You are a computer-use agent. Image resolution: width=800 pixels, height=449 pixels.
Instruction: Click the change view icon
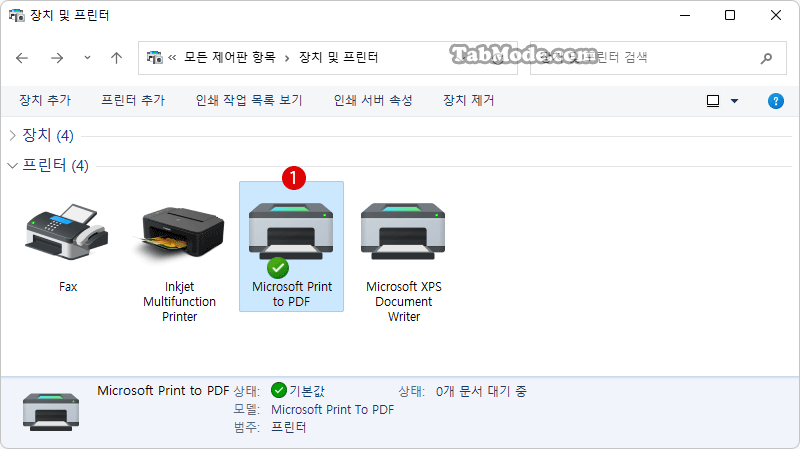coord(713,101)
